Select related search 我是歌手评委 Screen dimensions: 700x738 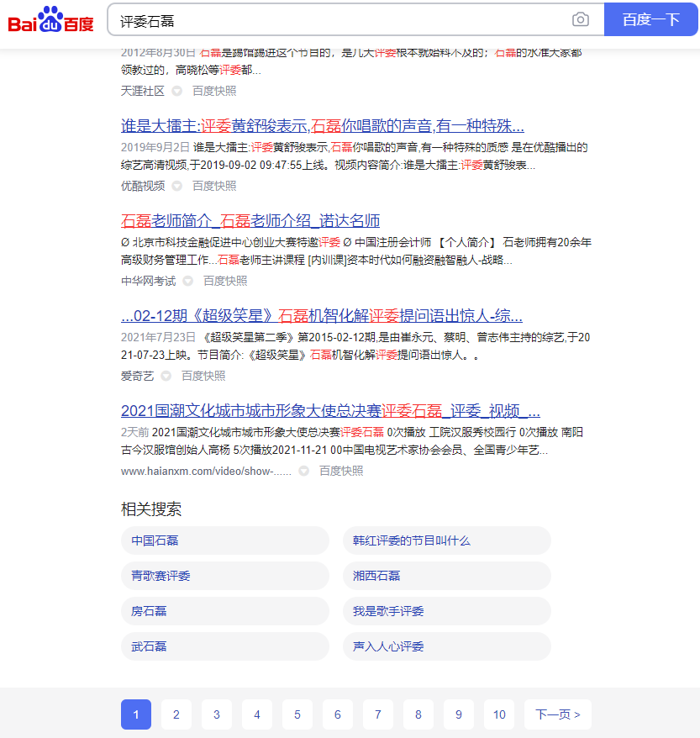click(447, 611)
